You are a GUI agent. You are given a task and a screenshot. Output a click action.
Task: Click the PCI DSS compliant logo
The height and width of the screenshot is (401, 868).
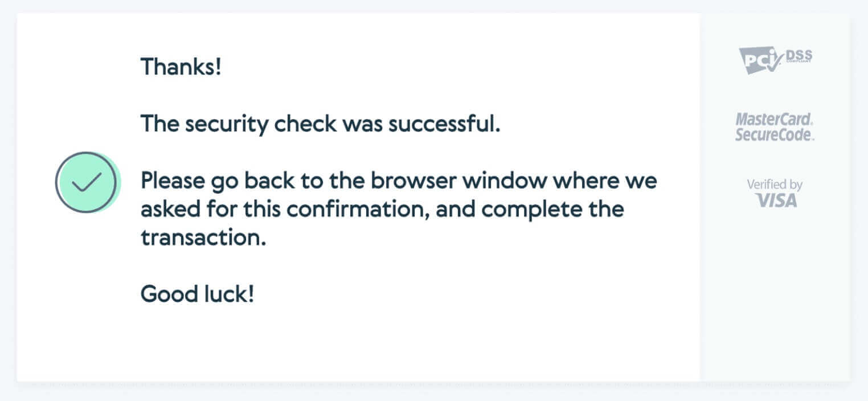click(x=775, y=60)
